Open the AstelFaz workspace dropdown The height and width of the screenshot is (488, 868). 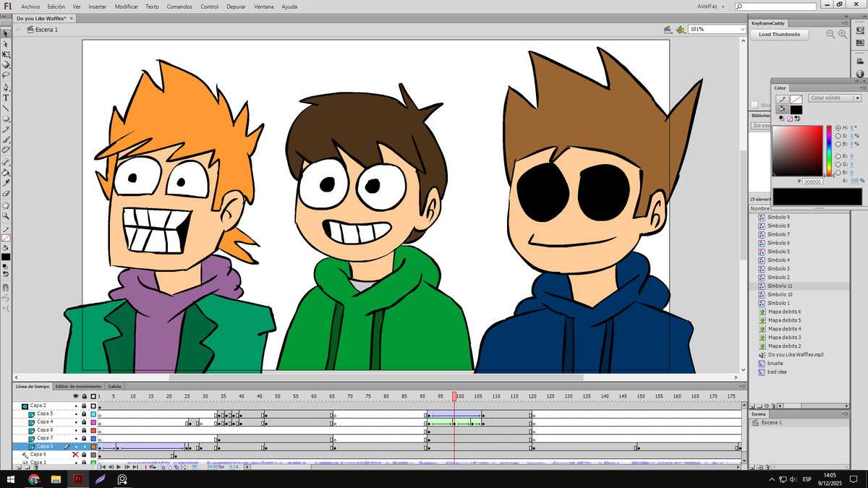710,6
